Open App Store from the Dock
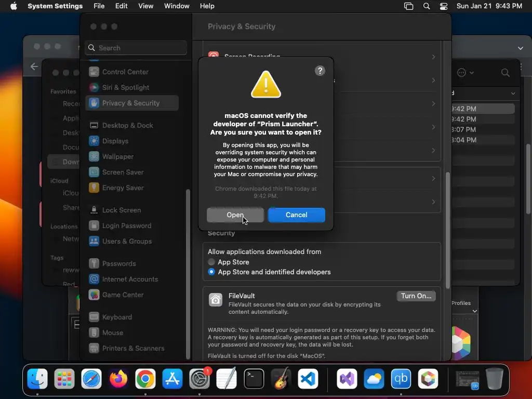This screenshot has height=399, width=532. click(x=172, y=379)
